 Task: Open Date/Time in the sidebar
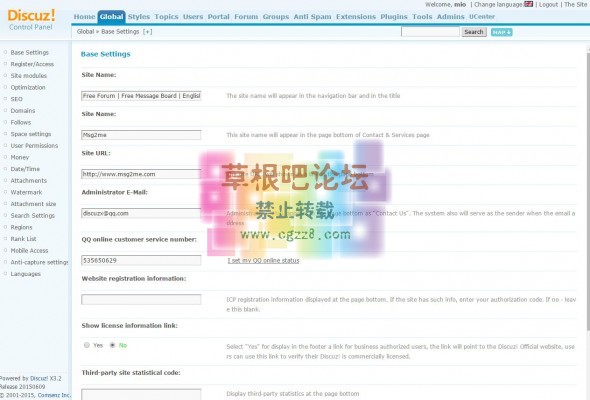pyautogui.click(x=25, y=169)
